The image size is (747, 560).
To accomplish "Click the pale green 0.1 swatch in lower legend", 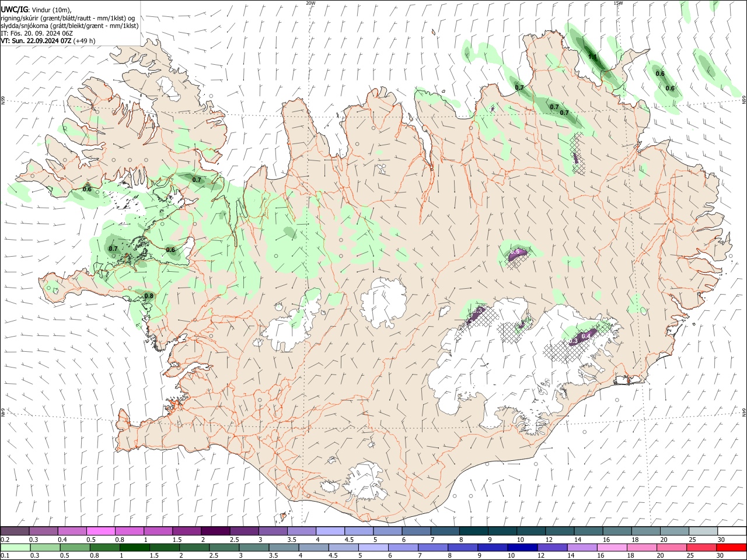I will [15, 548].
